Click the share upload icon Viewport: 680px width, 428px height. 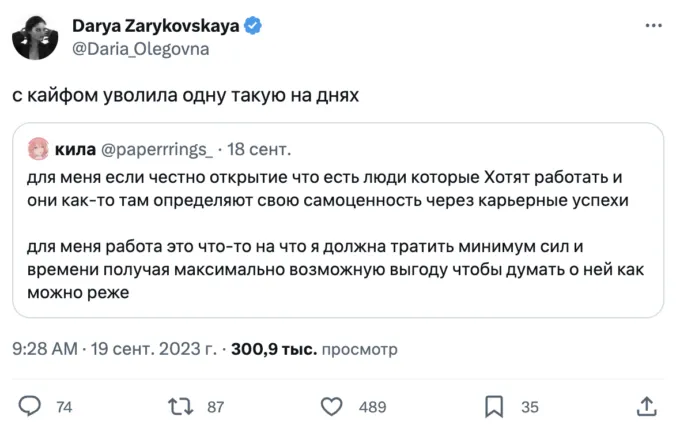(646, 406)
